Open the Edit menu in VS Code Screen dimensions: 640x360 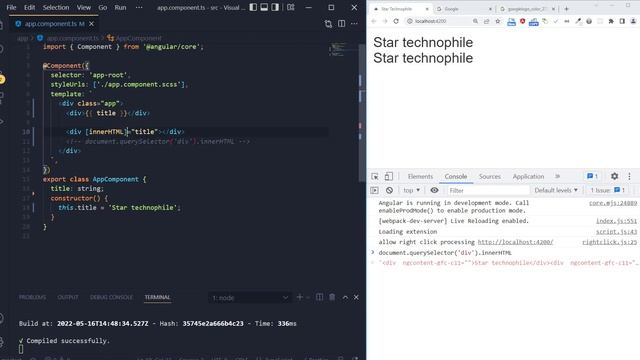pyautogui.click(x=29, y=7)
